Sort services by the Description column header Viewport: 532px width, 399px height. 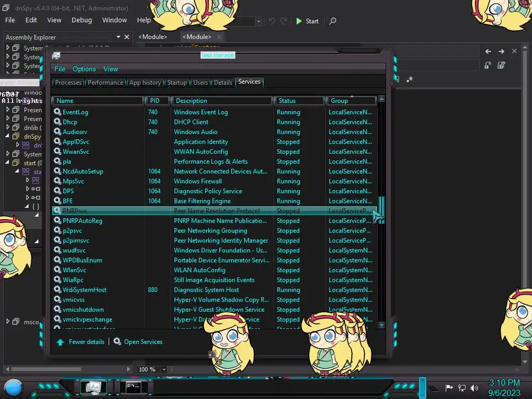(222, 101)
